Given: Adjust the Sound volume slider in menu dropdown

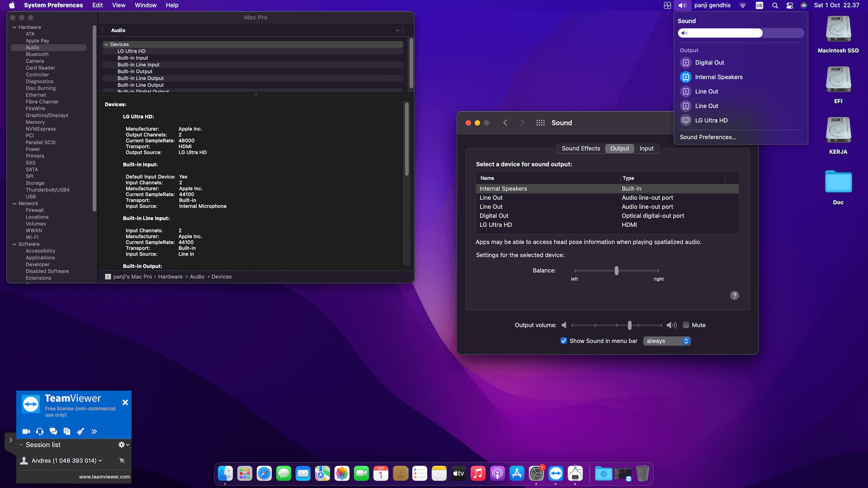Looking at the screenshot, I should 741,33.
